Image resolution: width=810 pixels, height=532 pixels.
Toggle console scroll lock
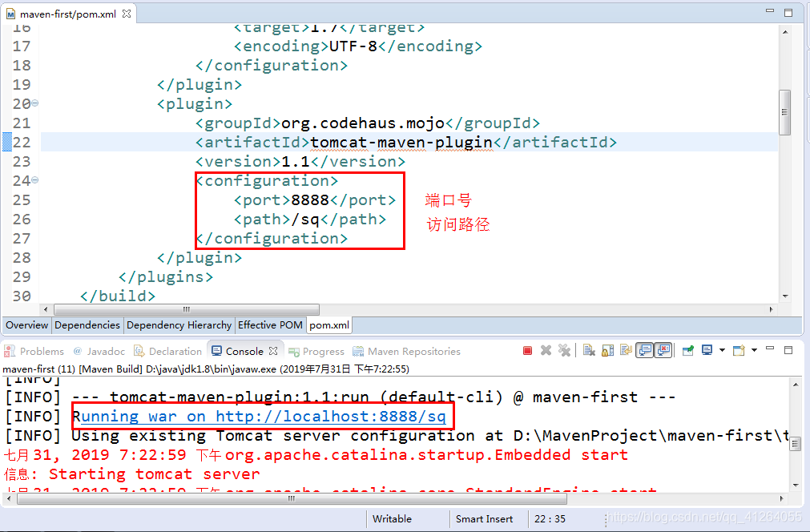click(607, 351)
